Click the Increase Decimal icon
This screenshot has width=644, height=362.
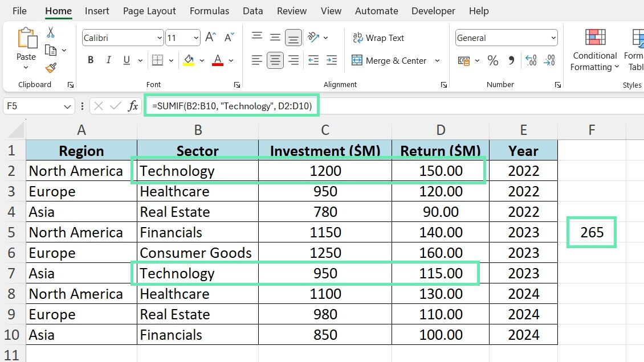[531, 60]
